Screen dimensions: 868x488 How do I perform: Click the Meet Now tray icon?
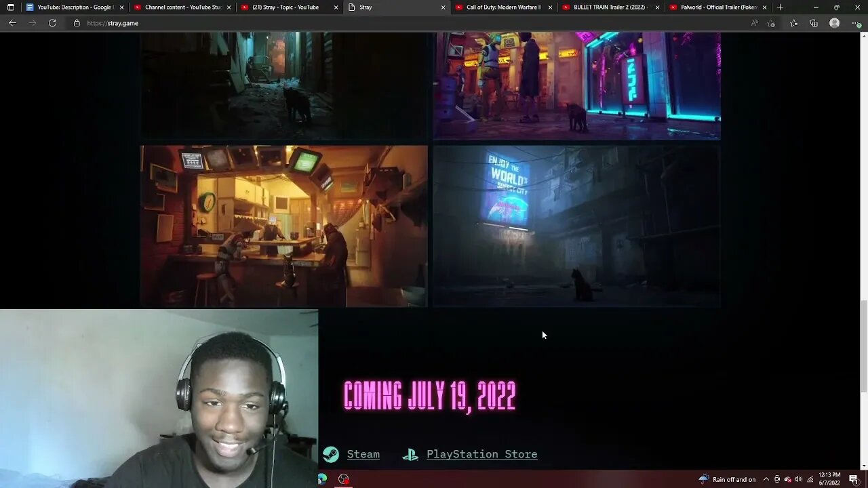click(777, 480)
